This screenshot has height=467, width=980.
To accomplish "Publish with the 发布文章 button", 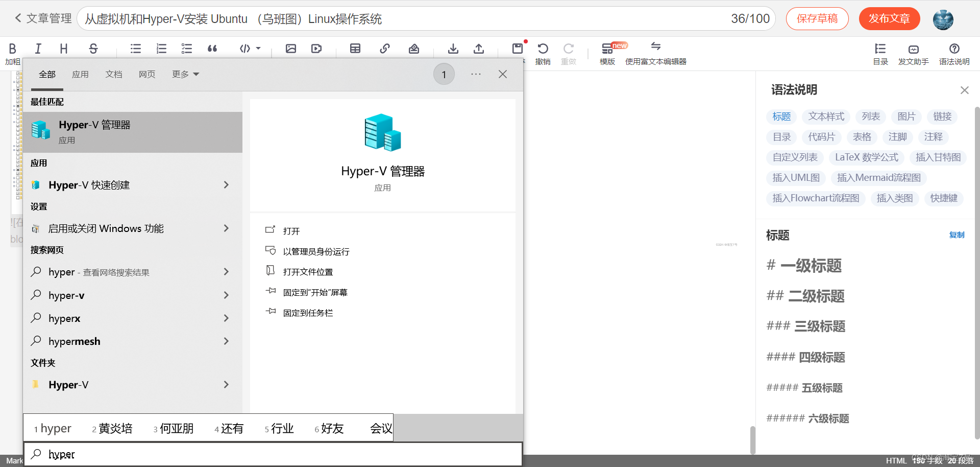I will coord(890,19).
